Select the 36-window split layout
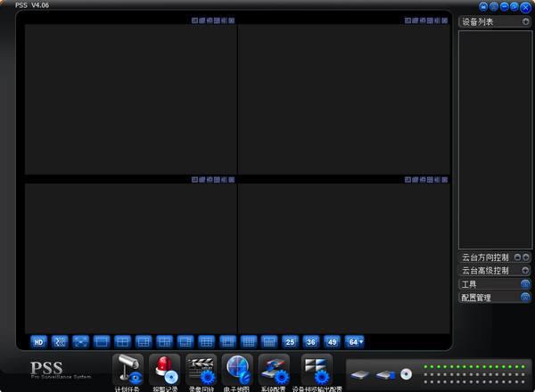 tap(310, 341)
